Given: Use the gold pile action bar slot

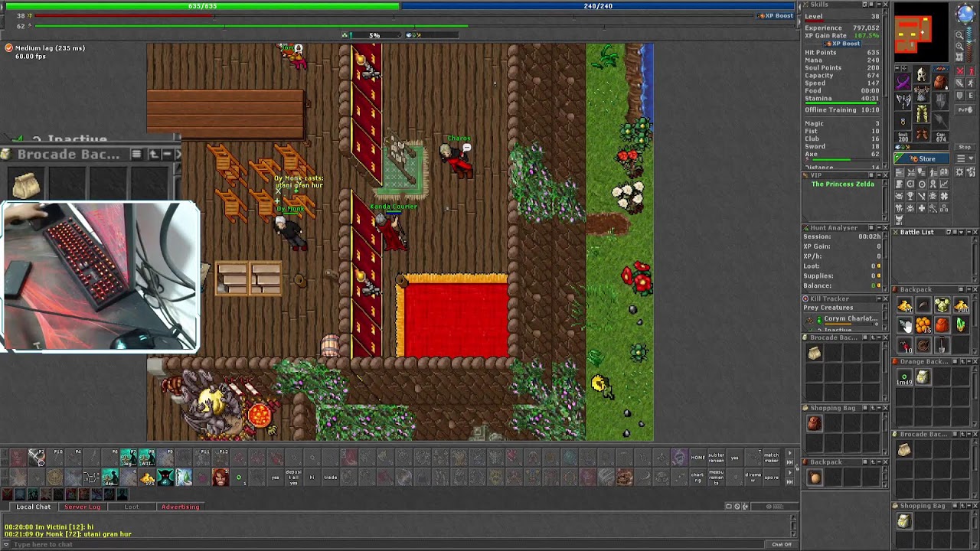Looking at the screenshot, I should pos(147,477).
